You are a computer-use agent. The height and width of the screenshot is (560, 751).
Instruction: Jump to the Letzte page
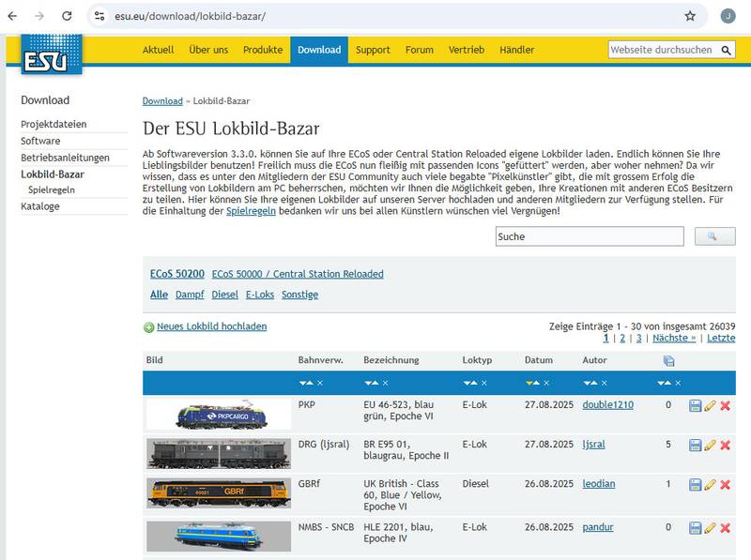tap(721, 338)
